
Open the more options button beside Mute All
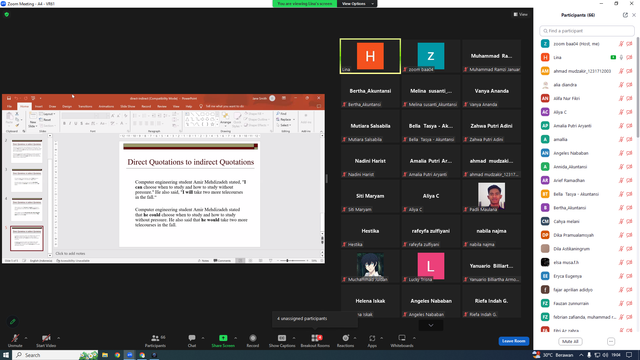click(611, 341)
